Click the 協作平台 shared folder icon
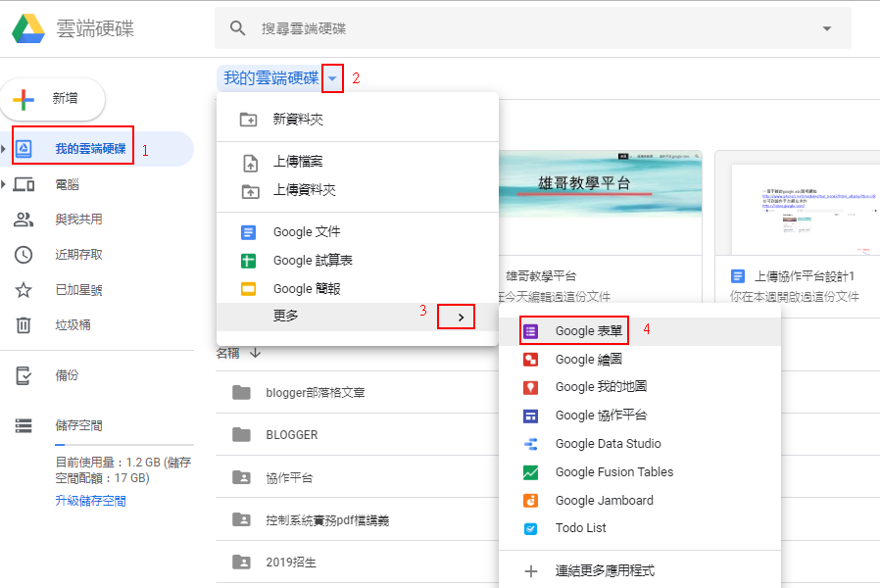 coord(241,477)
